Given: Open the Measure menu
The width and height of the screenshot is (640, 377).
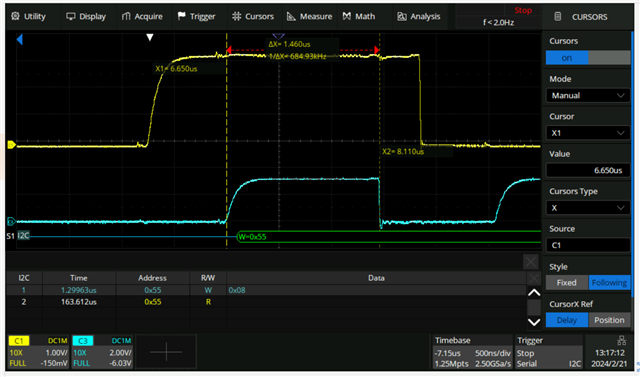Looking at the screenshot, I should pyautogui.click(x=309, y=16).
